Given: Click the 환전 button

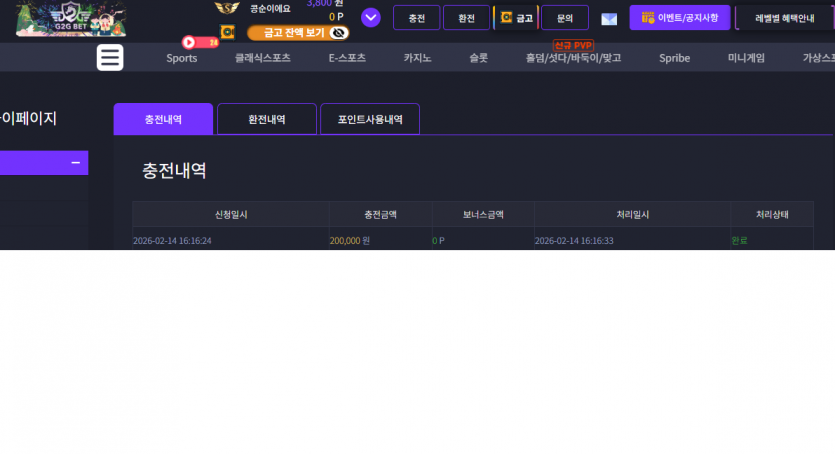Looking at the screenshot, I should click(x=466, y=18).
